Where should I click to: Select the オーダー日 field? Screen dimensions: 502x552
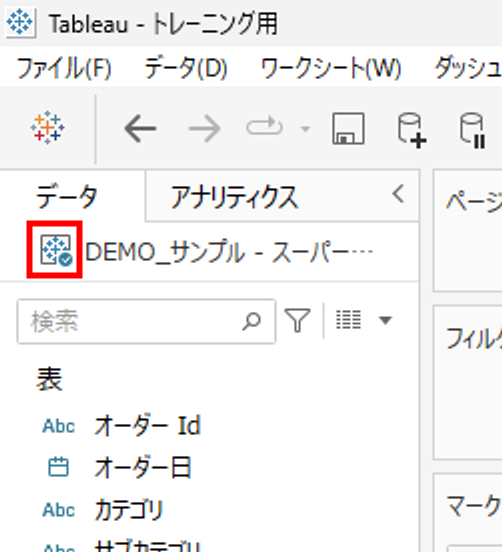point(143,467)
